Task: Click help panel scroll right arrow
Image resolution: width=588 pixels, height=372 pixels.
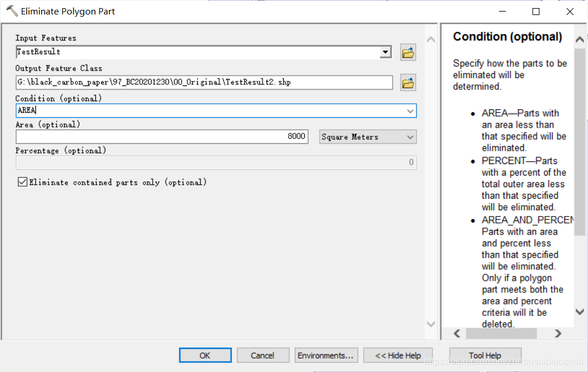Action: coord(558,333)
